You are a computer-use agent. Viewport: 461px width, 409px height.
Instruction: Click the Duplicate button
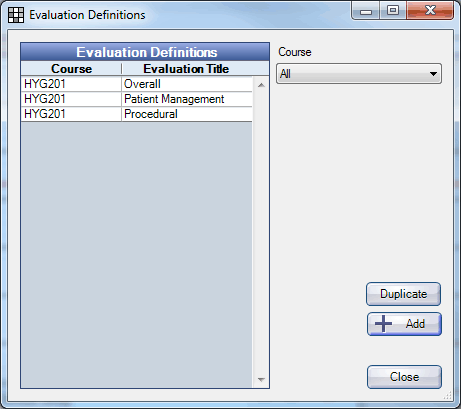click(403, 294)
